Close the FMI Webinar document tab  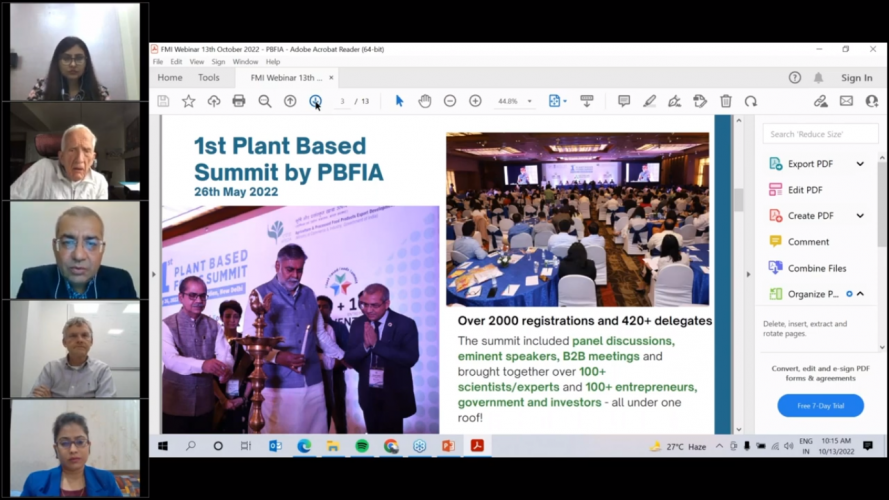click(331, 78)
